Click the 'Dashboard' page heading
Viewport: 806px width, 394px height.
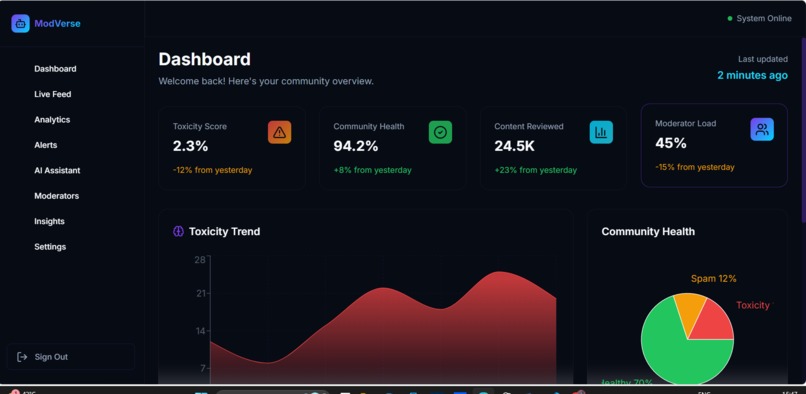205,59
